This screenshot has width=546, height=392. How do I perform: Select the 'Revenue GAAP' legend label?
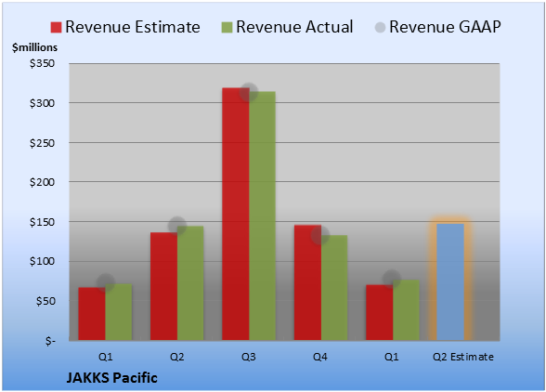point(445,27)
